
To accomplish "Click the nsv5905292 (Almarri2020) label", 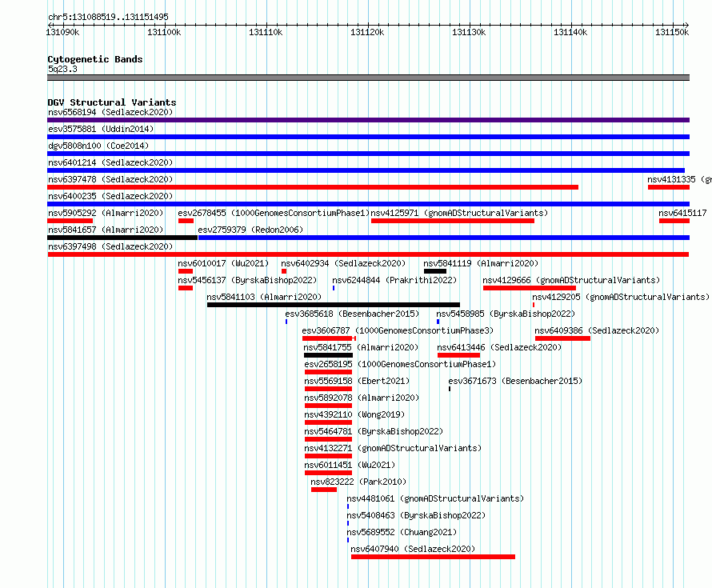I will (106, 213).
